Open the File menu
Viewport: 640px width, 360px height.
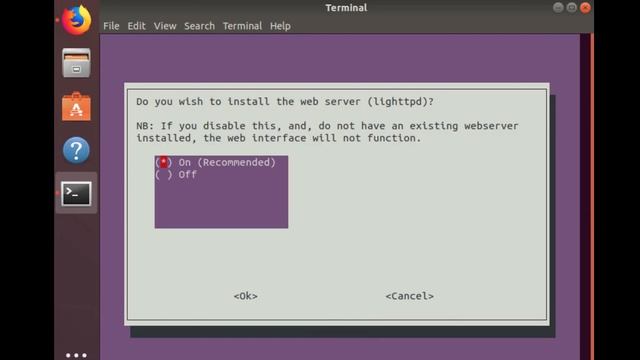click(111, 26)
